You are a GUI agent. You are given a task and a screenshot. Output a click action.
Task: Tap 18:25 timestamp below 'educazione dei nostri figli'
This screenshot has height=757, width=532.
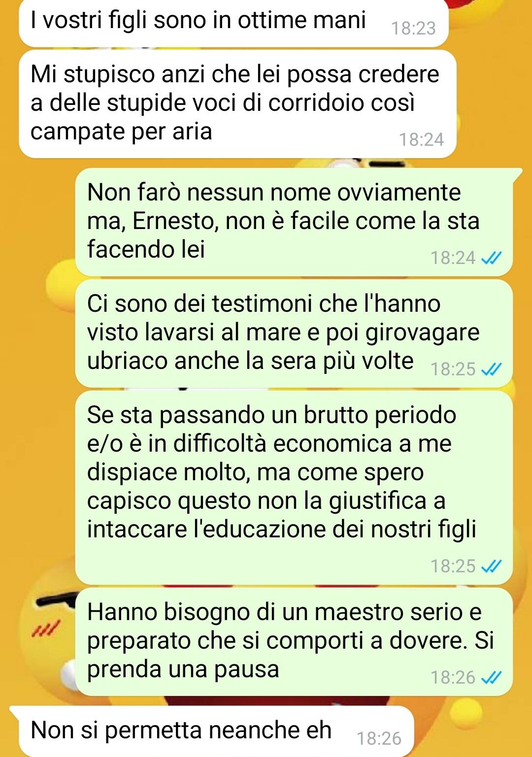(453, 566)
